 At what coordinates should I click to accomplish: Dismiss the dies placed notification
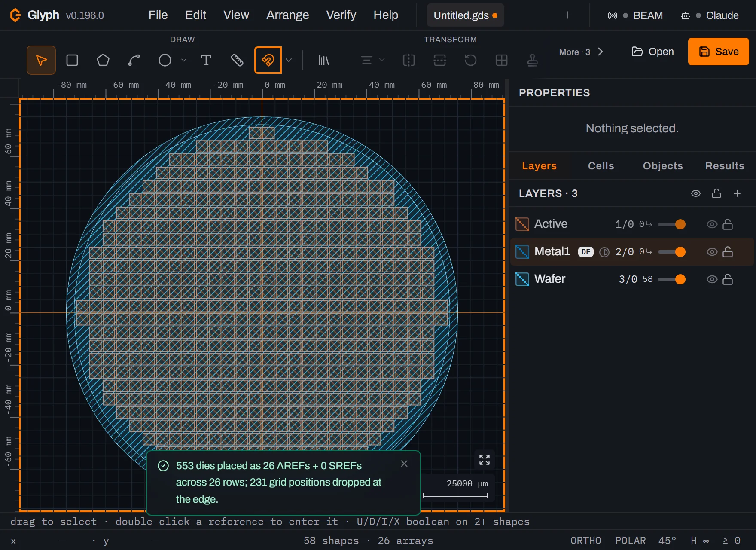(404, 464)
